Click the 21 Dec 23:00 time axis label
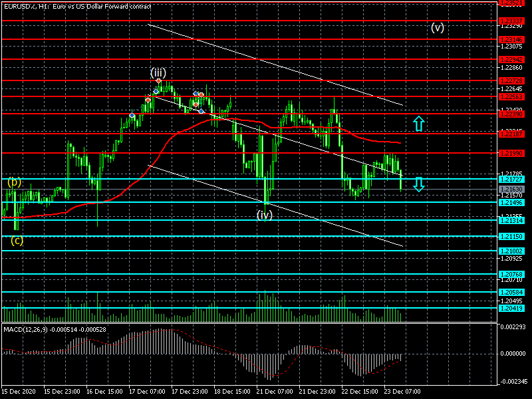The image size is (532, 399). tap(317, 391)
